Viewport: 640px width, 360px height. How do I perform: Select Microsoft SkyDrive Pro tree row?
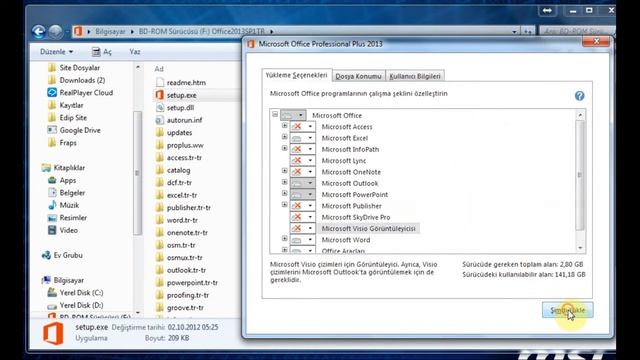(x=356, y=217)
